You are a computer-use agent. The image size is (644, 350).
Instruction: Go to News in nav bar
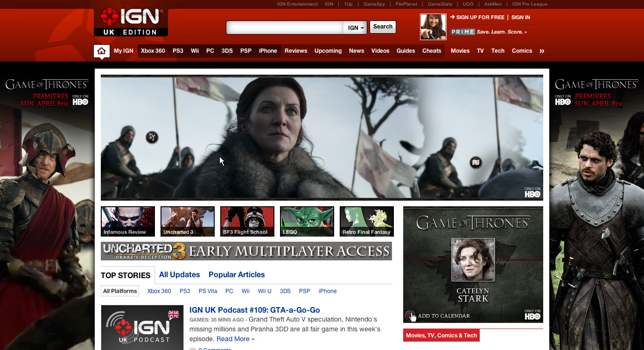coord(357,51)
